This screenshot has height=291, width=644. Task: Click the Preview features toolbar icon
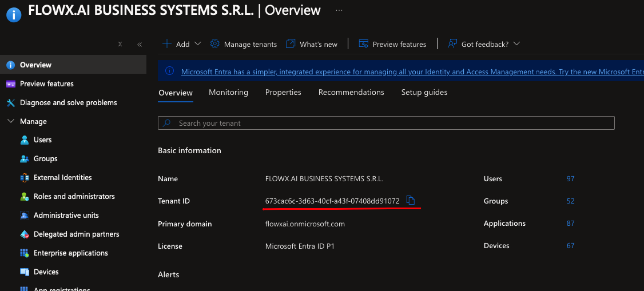(364, 44)
